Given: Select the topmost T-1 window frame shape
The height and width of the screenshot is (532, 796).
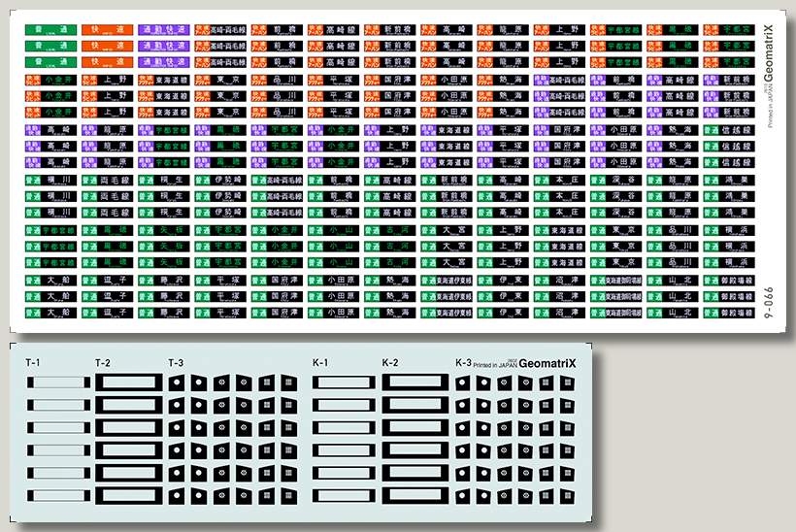Looking at the screenshot, I should point(59,382).
